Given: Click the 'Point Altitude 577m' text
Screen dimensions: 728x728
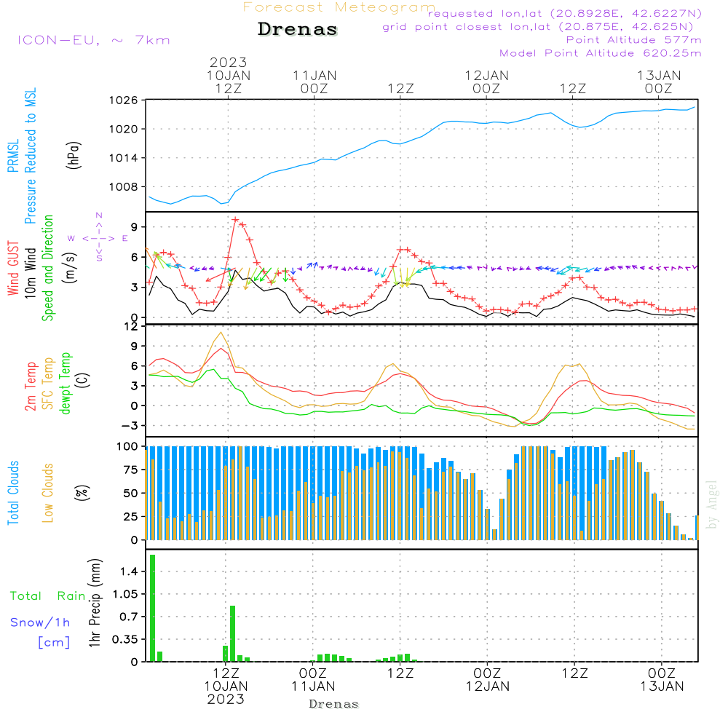Looking at the screenshot, I should (634, 40).
